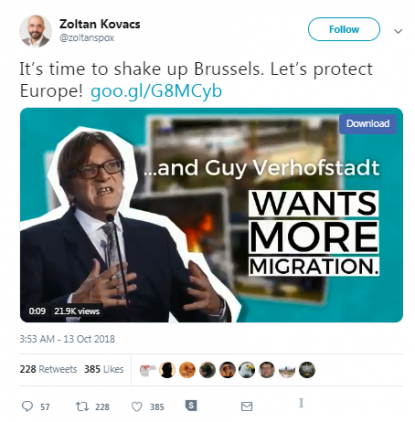Click the Download button on video
415x422 pixels.
368,124
